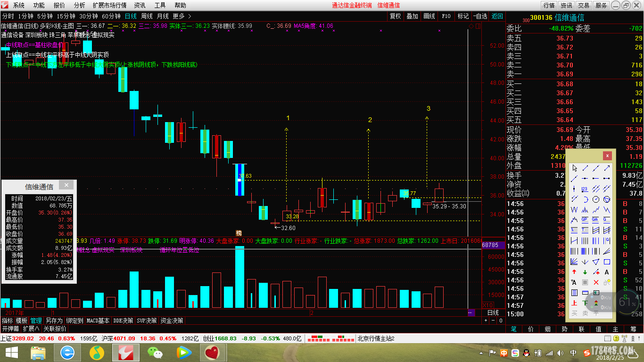Select the triangle drawing tool
Screen dimensions: 644x362
[596, 262]
